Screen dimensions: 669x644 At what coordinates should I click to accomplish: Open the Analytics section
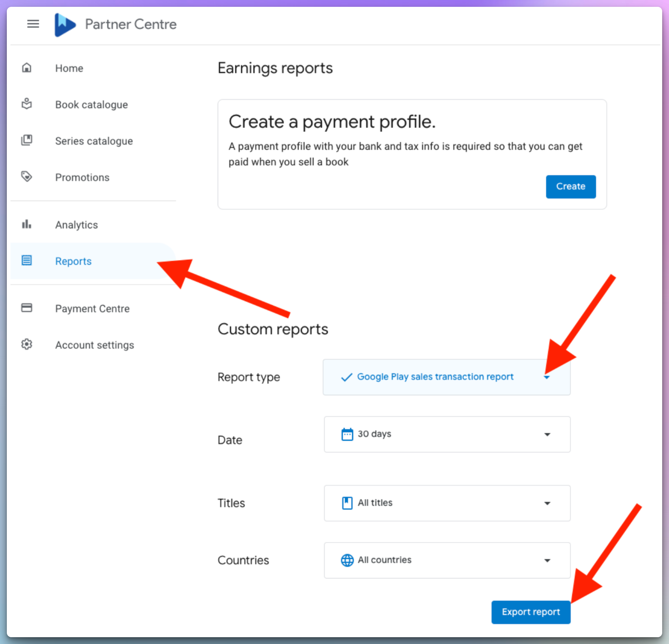93,224
